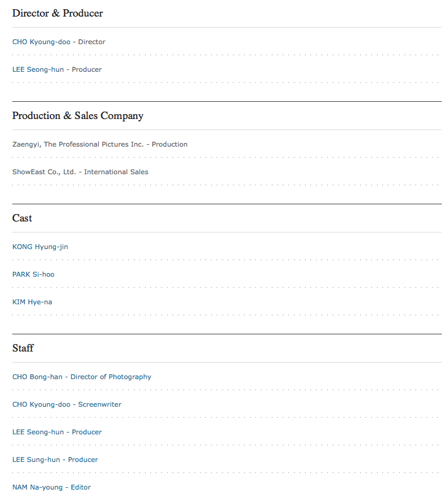Click the Cast section heading

(x=22, y=218)
